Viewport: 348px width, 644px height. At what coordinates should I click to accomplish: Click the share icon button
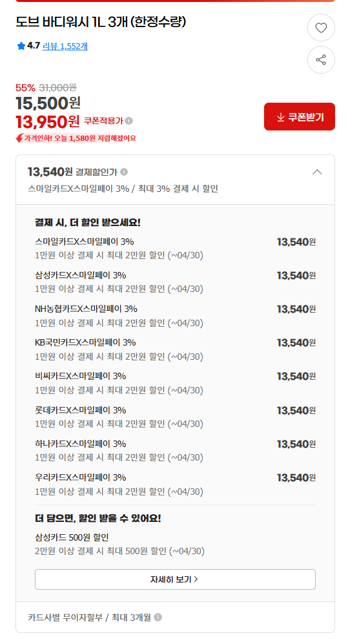coord(321,60)
